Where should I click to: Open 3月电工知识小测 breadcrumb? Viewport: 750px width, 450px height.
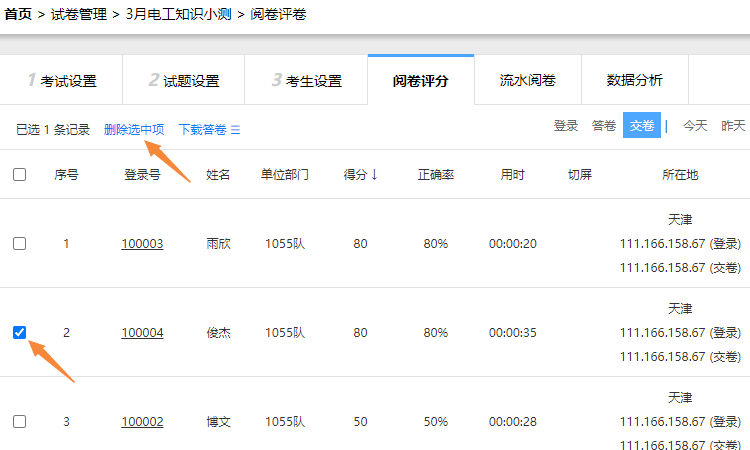pyautogui.click(x=178, y=14)
